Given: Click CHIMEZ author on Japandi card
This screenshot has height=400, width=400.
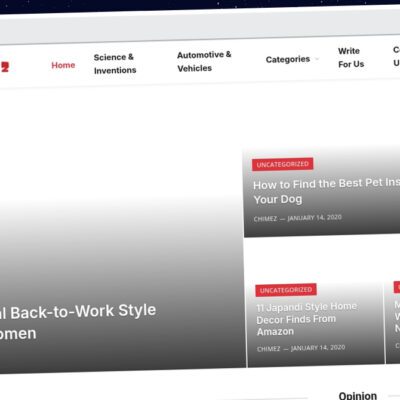Looking at the screenshot, I should pos(269,349).
